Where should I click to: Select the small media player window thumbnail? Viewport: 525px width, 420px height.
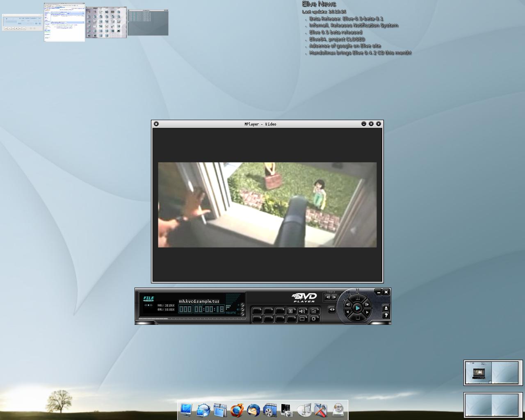23,23
